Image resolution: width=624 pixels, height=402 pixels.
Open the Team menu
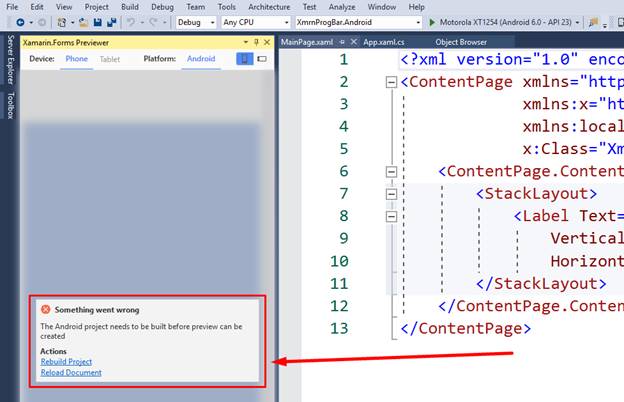(195, 7)
